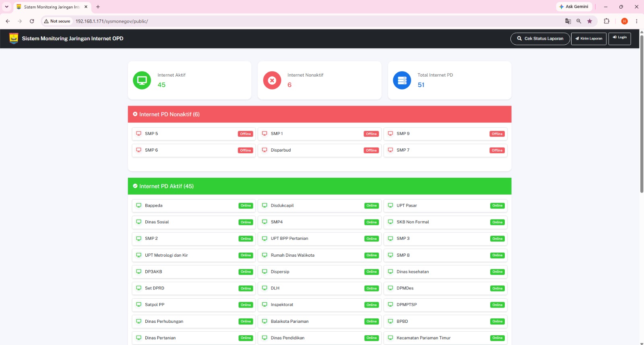Click the blue Total Internet PD server icon
Screen dimensions: 644x345
coord(402,80)
